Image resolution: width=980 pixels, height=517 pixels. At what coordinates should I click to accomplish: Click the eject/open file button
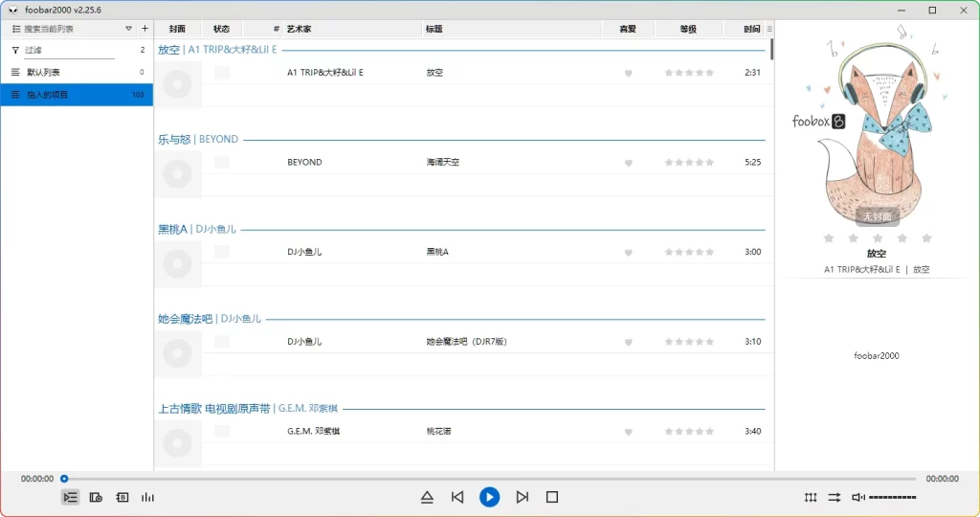(x=427, y=497)
